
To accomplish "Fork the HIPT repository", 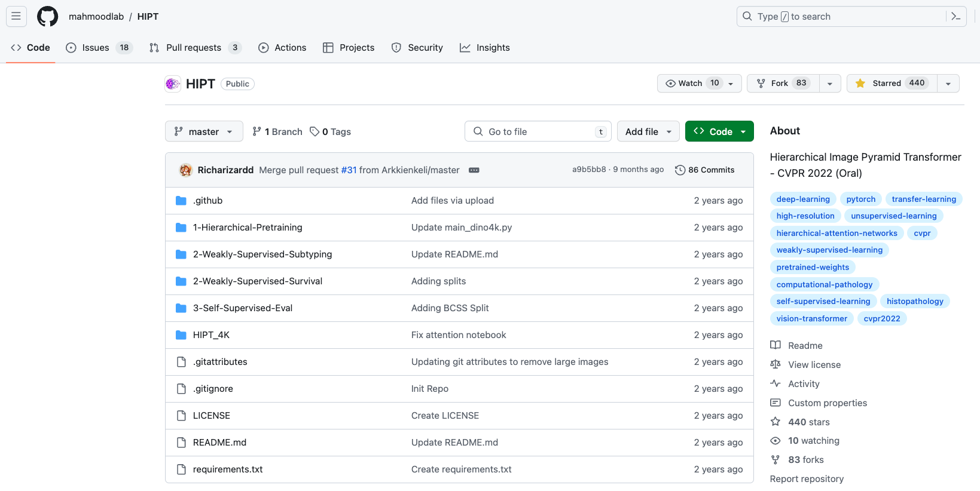I will pos(783,83).
